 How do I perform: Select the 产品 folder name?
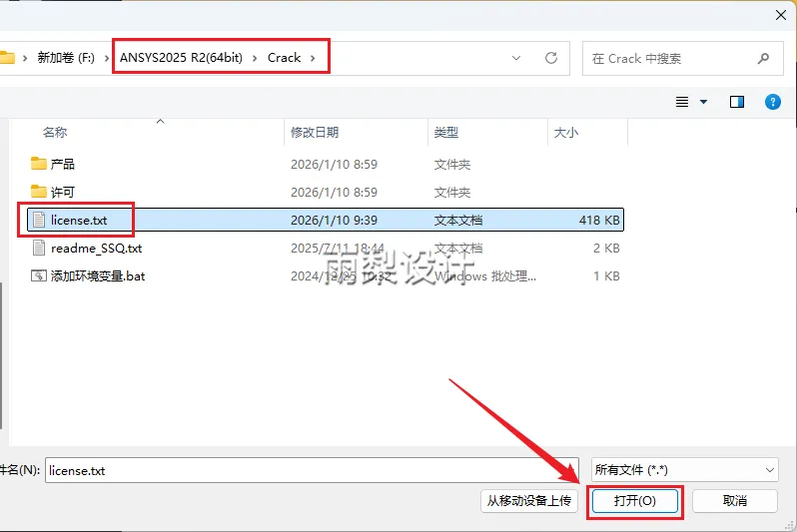63,164
